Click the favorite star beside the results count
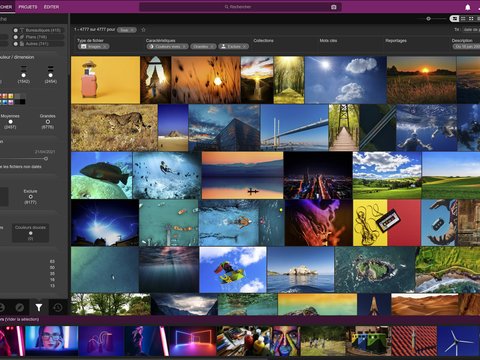The image size is (480, 360). (143, 30)
